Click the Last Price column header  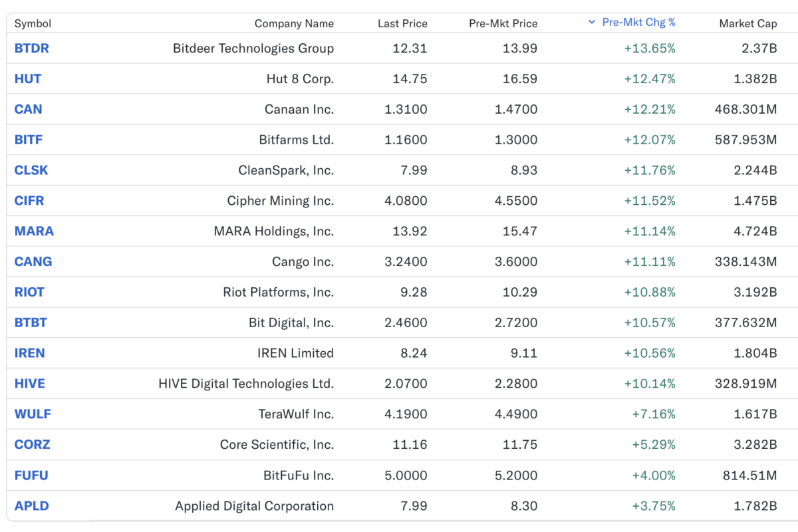[402, 23]
